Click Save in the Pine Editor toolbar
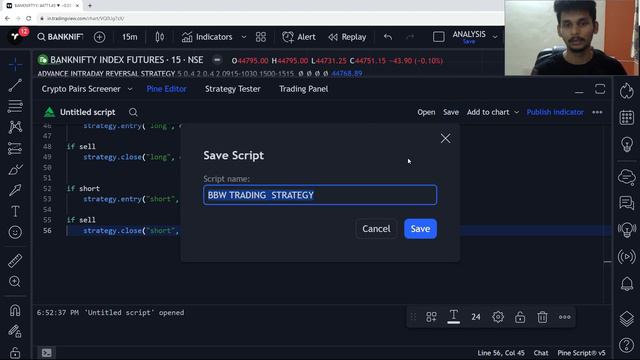Image resolution: width=640 pixels, height=360 pixels. [451, 112]
